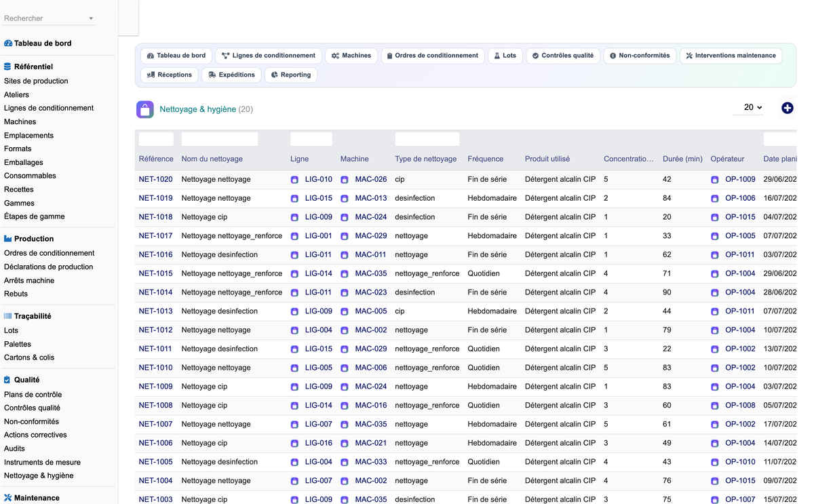Image resolution: width=814 pixels, height=504 pixels.
Task: Click the Nom du nettoyage filter field
Action: [x=220, y=139]
